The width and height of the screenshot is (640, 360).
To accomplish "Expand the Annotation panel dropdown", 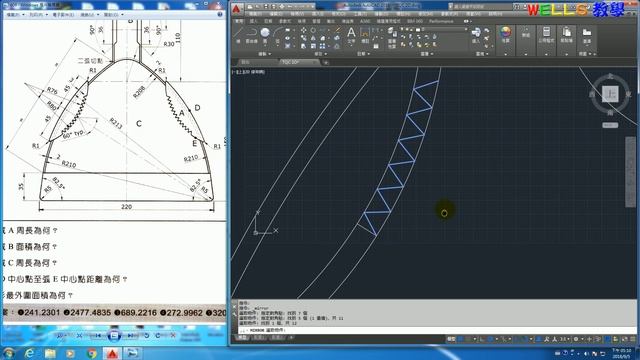I will tap(363, 54).
